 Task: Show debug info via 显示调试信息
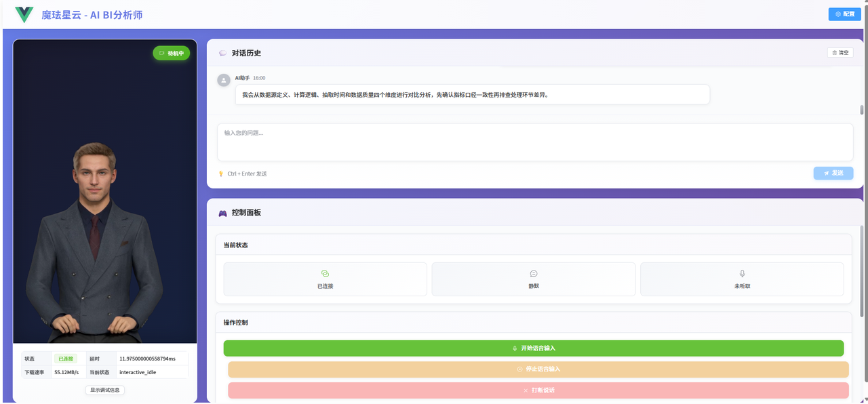pyautogui.click(x=105, y=390)
